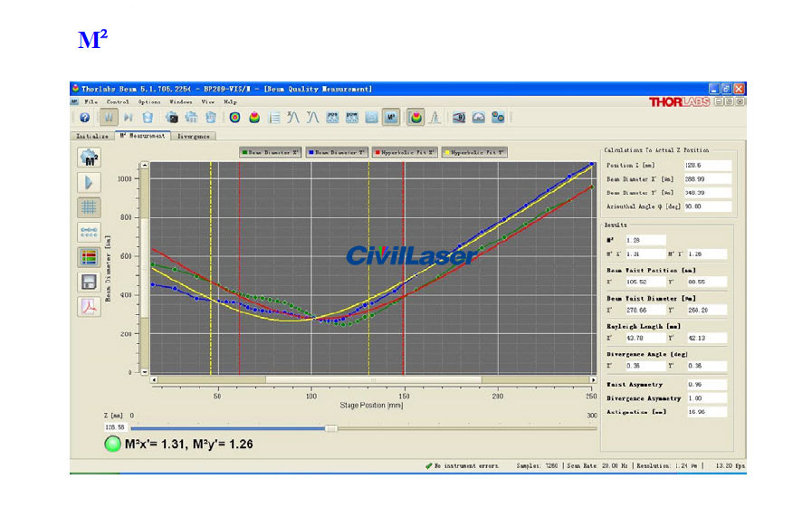Click the X profile curve toolbar icon

click(293, 117)
